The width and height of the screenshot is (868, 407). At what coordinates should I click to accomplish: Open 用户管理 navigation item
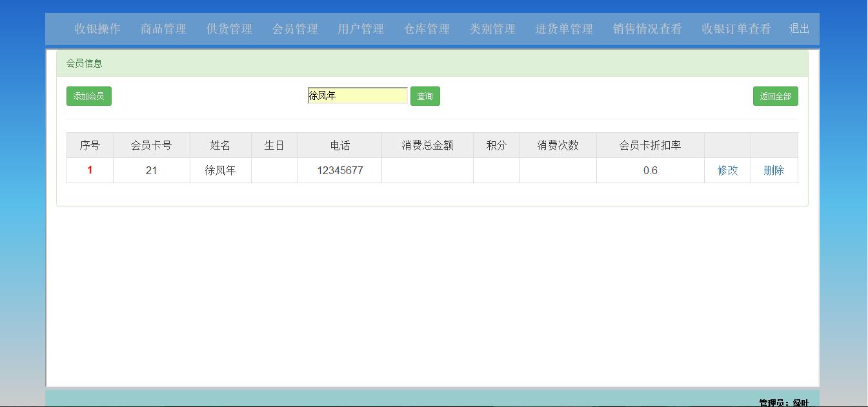[361, 29]
